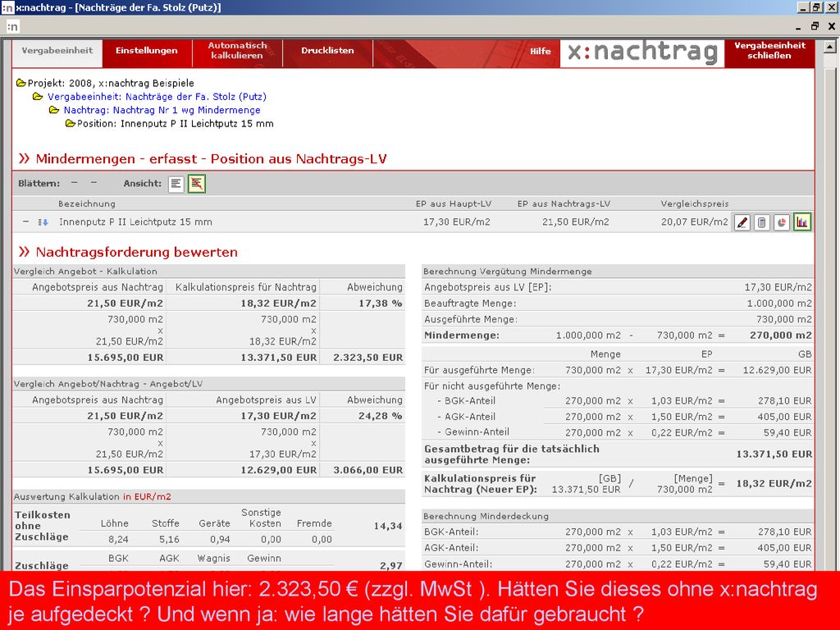
Task: Click the Vergleichspreis column header
Action: 695,203
